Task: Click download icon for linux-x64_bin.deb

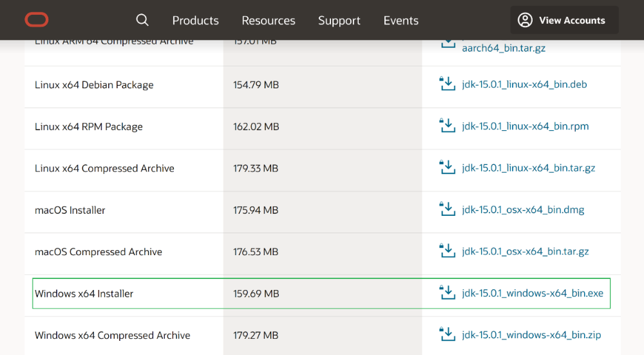Action: tap(448, 84)
